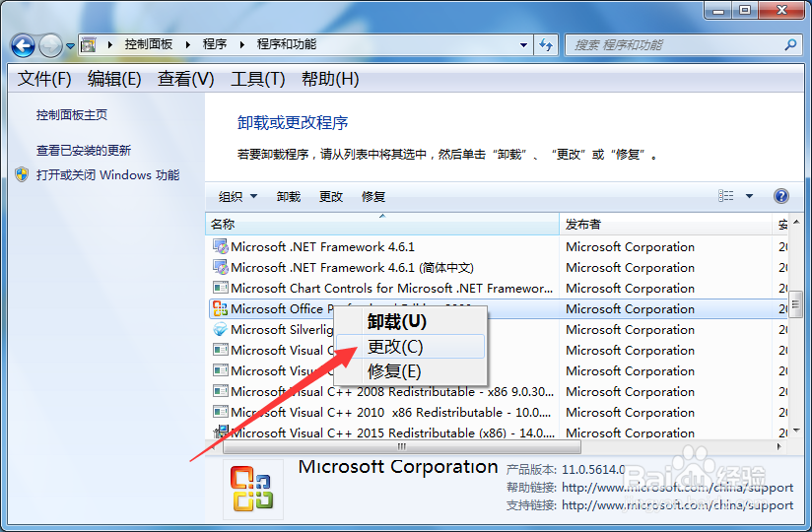This screenshot has height=532, width=812.
Task: Click 更改 in the toolbar
Action: pos(331,197)
